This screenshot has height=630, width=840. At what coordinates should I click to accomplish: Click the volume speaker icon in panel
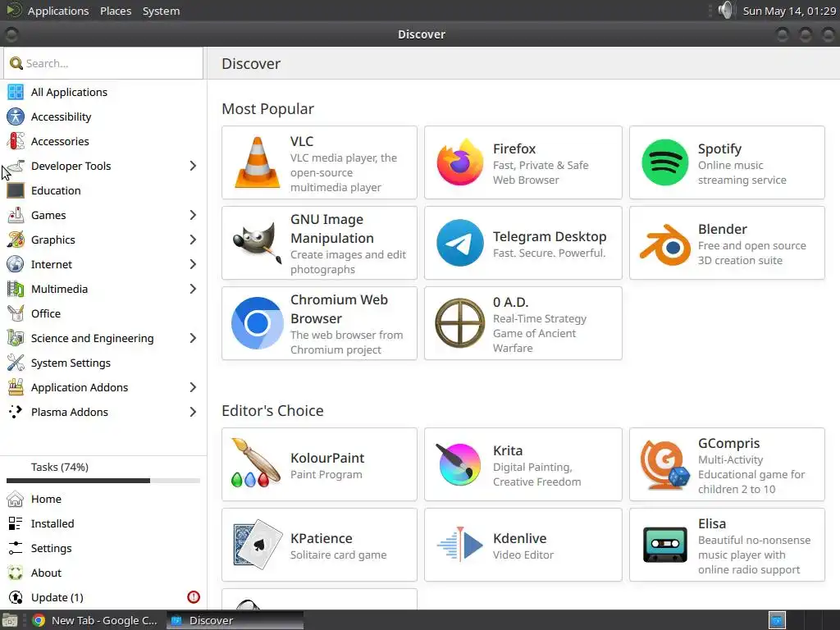coord(725,10)
